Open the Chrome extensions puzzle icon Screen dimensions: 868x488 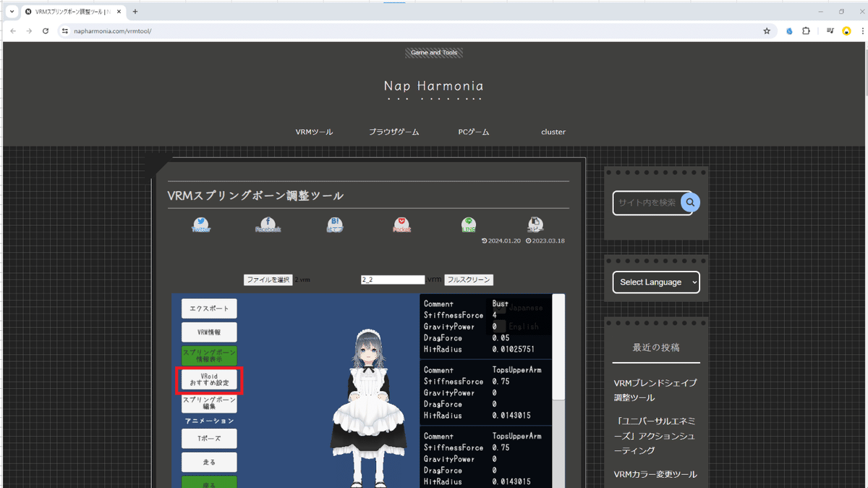coord(806,31)
